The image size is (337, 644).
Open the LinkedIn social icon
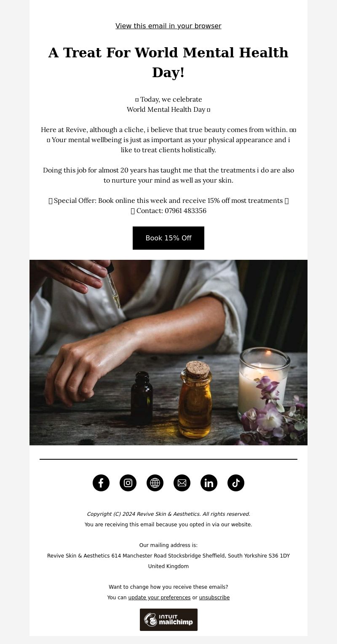click(209, 483)
